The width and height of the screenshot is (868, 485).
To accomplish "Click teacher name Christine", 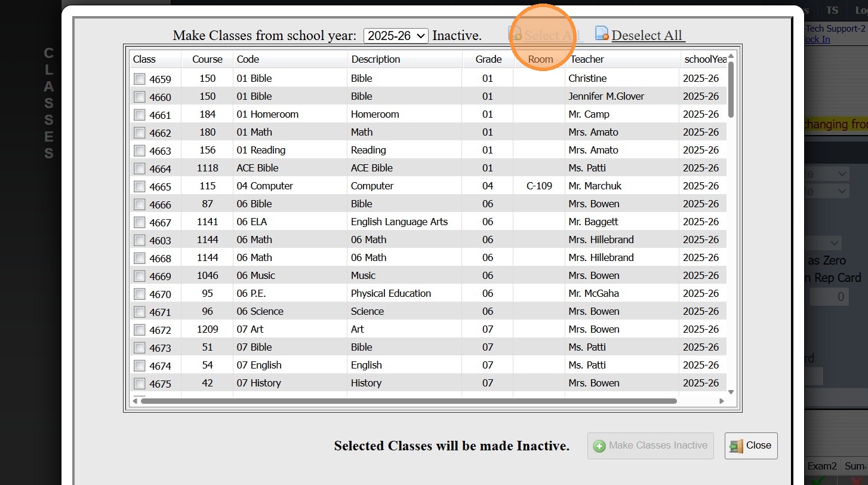I will 587,78.
